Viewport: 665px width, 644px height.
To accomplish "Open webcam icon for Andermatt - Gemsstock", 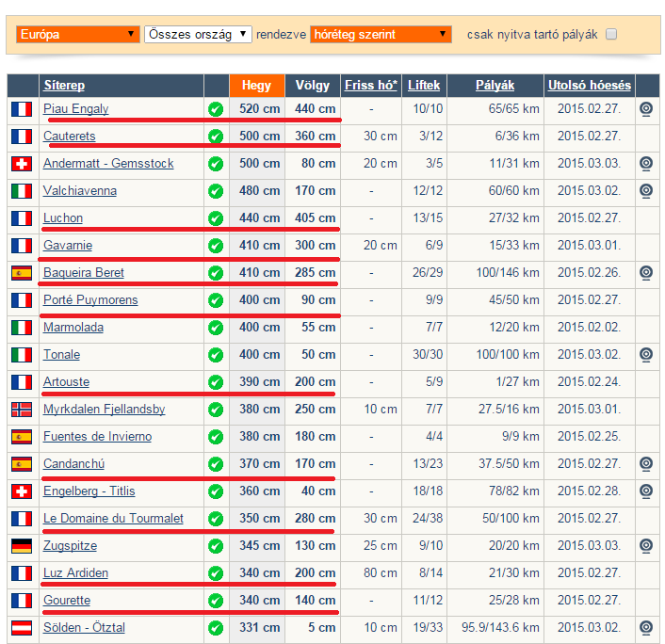I will 645,164.
